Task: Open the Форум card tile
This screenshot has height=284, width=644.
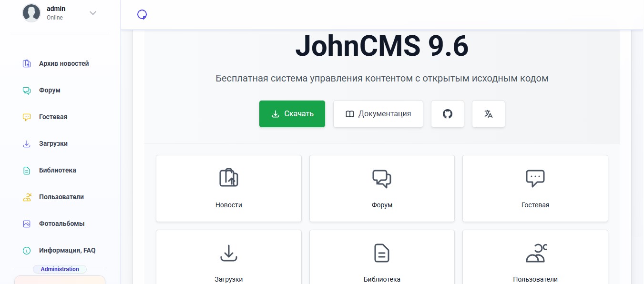Action: [382, 188]
